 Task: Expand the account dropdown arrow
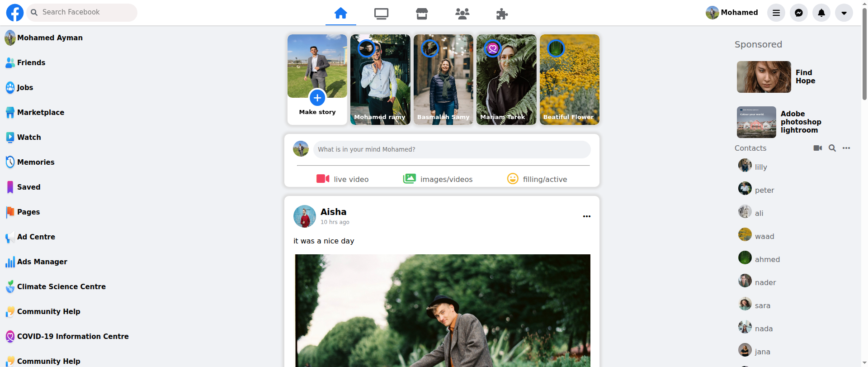point(844,13)
